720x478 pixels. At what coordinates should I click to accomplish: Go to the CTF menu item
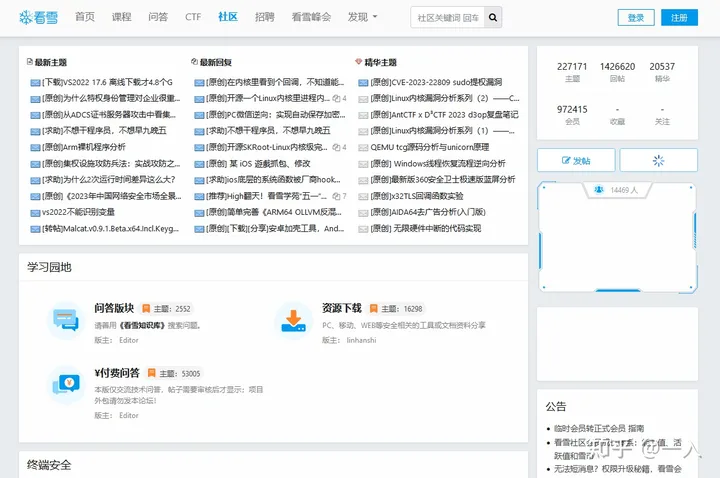tap(193, 17)
